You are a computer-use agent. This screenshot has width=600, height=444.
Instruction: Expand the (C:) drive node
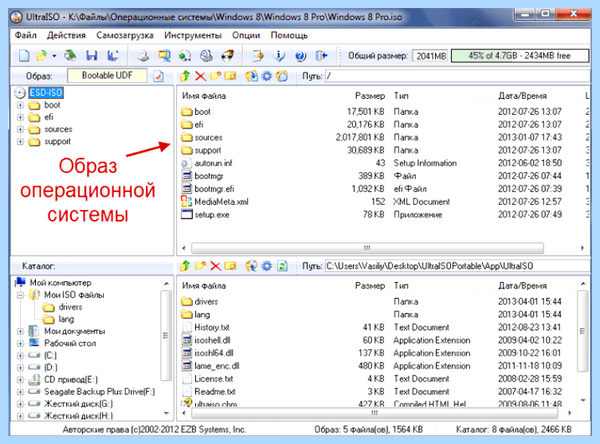point(20,356)
